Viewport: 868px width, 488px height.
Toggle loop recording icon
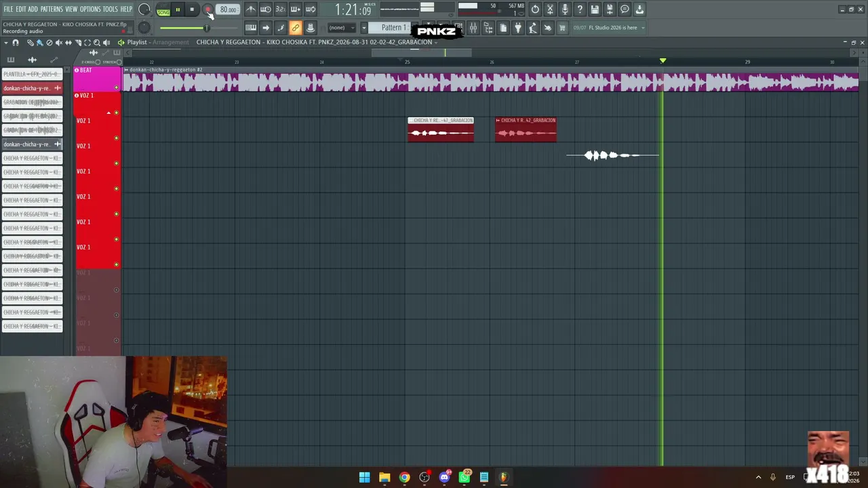(310, 9)
